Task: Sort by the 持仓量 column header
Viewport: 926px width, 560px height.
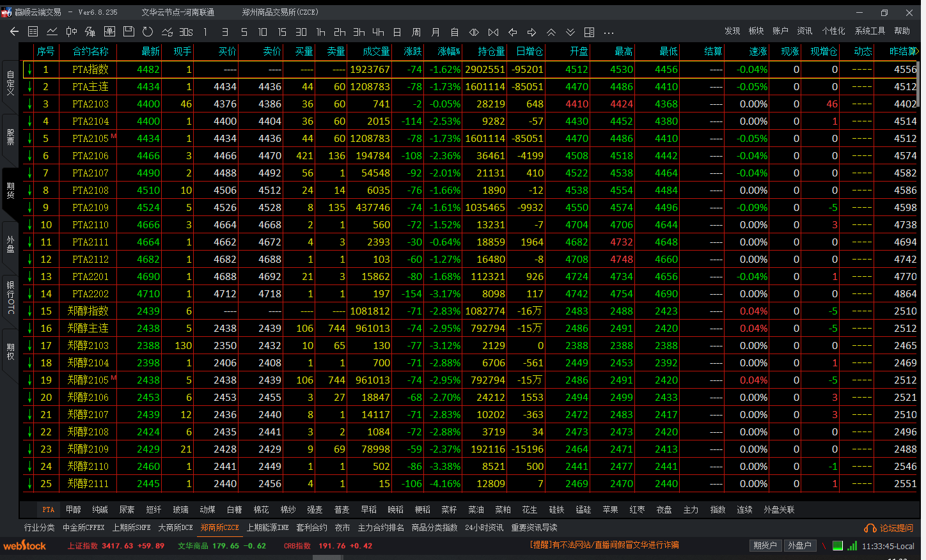Action: tap(491, 51)
